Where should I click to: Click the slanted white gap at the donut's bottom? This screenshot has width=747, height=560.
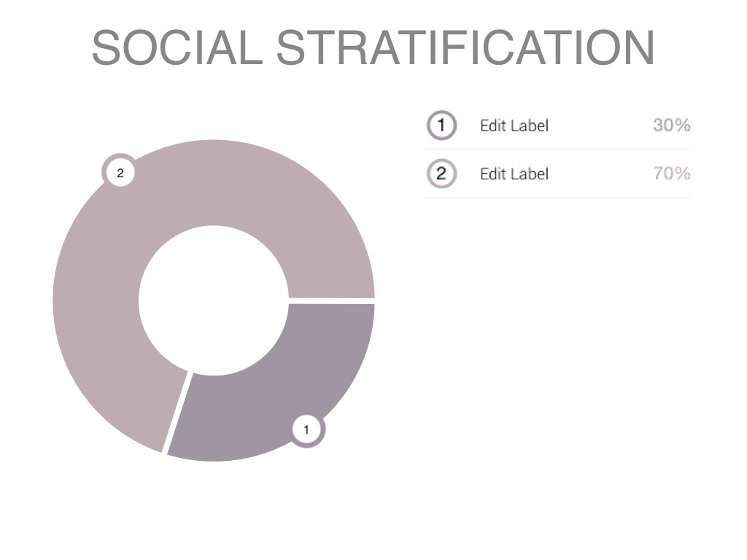pyautogui.click(x=177, y=412)
